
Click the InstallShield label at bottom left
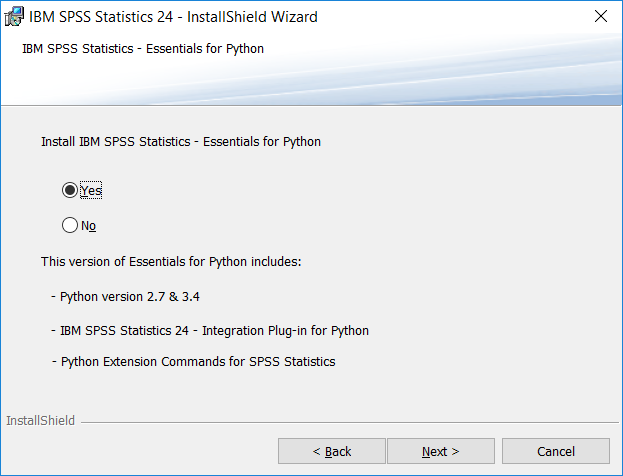(40, 420)
